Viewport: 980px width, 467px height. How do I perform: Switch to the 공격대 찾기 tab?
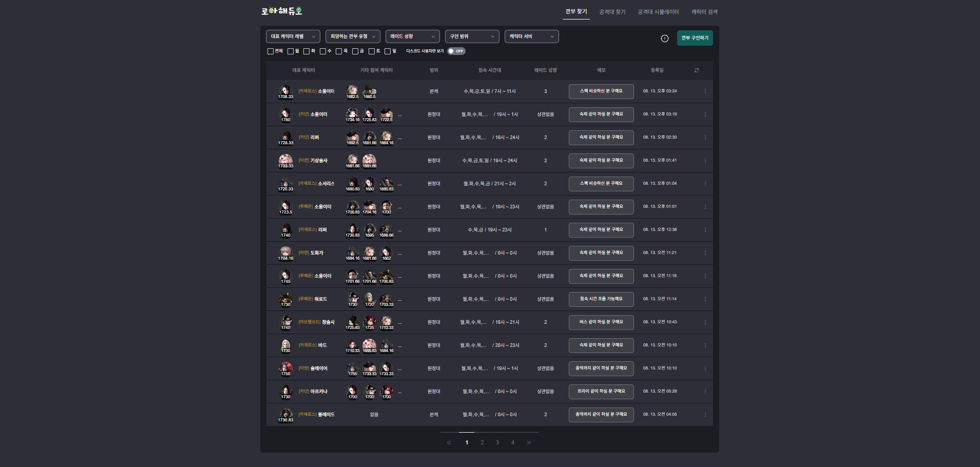[x=612, y=12]
